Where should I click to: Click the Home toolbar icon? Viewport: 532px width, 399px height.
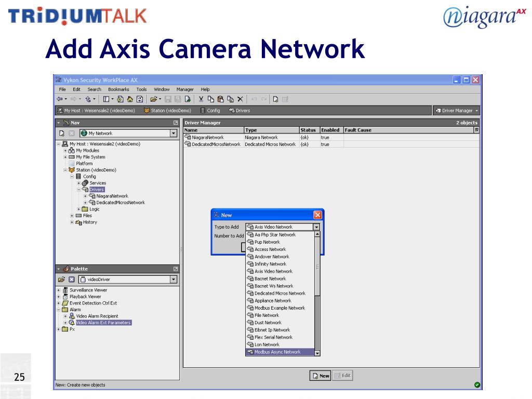coord(130,99)
